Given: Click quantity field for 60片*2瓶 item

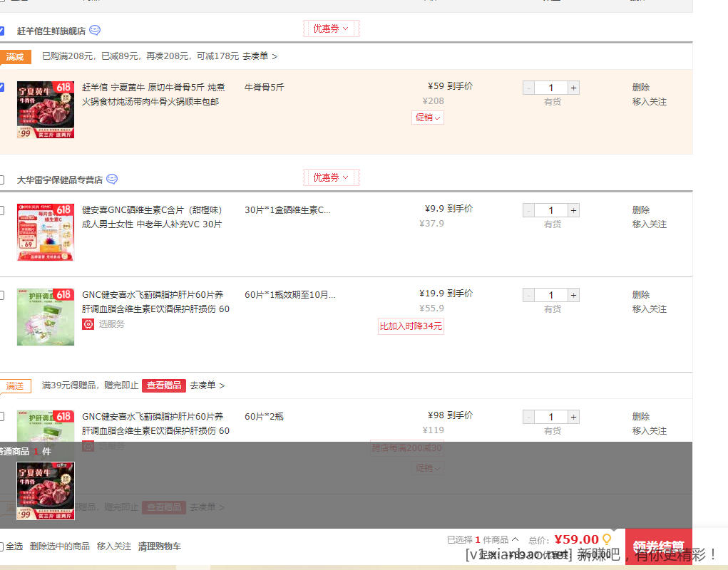Looking at the screenshot, I should coord(551,417).
